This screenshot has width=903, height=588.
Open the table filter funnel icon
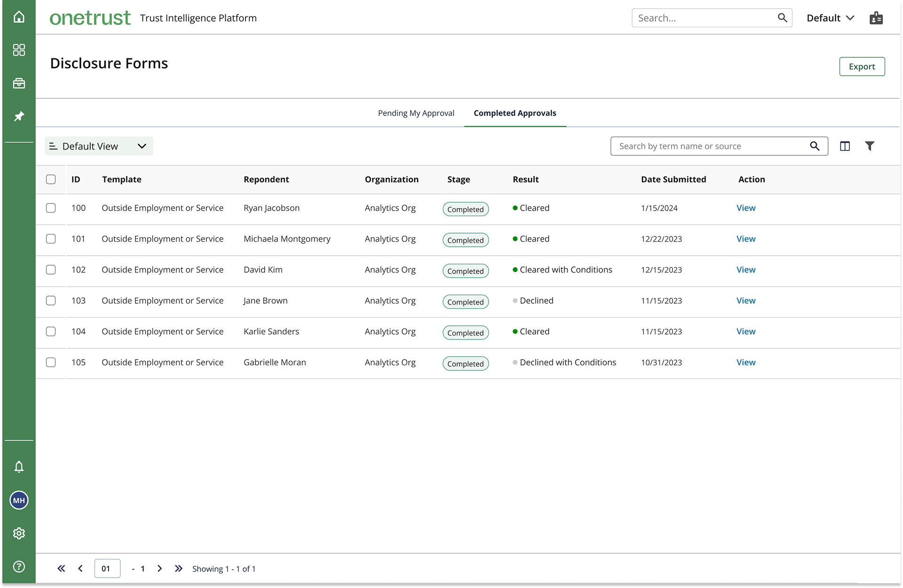click(870, 146)
